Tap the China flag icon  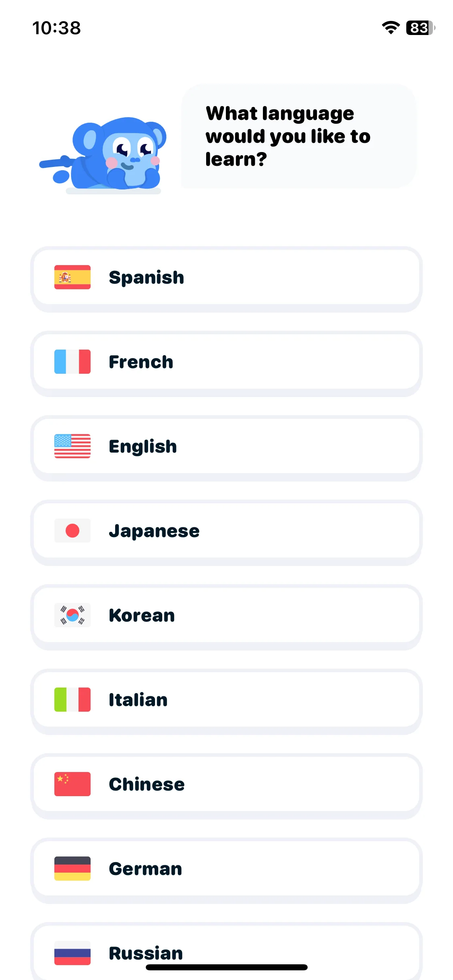(x=72, y=784)
